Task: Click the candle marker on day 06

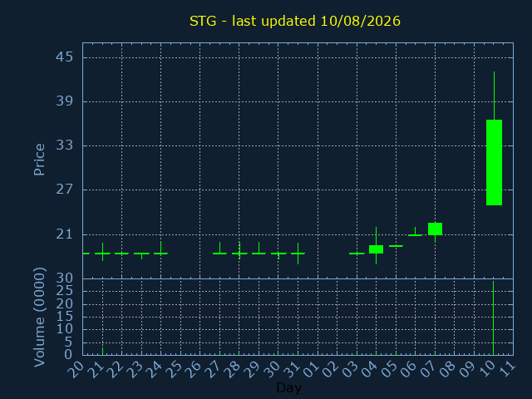Action: pyautogui.click(x=415, y=233)
